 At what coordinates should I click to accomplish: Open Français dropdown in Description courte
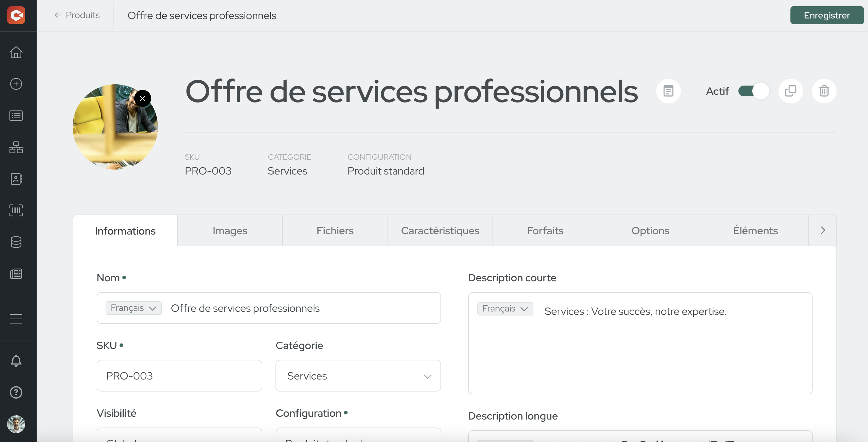pyautogui.click(x=505, y=309)
